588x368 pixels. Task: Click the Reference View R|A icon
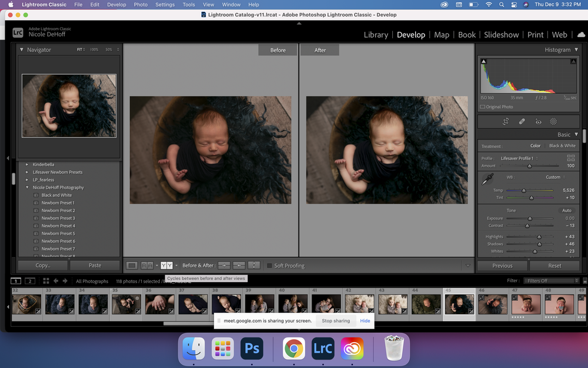tap(146, 266)
